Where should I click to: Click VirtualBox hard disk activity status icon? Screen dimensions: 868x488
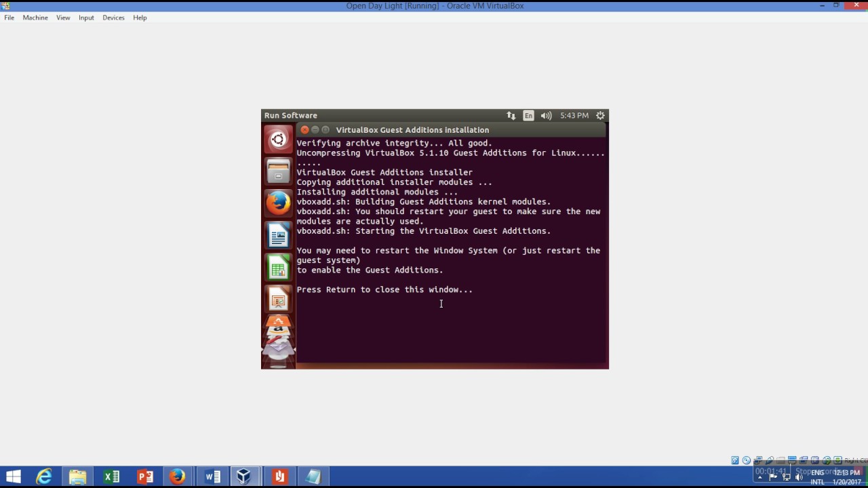[735, 460]
